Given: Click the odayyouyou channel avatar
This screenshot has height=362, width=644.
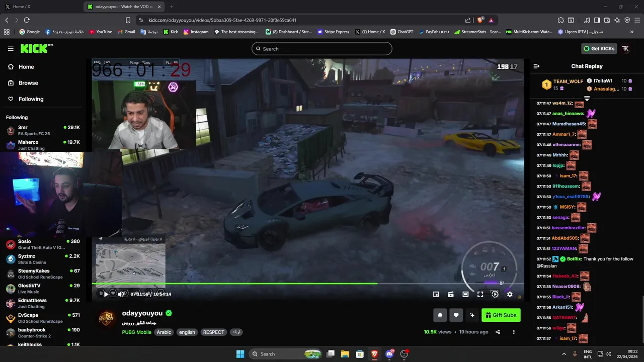Looking at the screenshot, I should 106,318.
